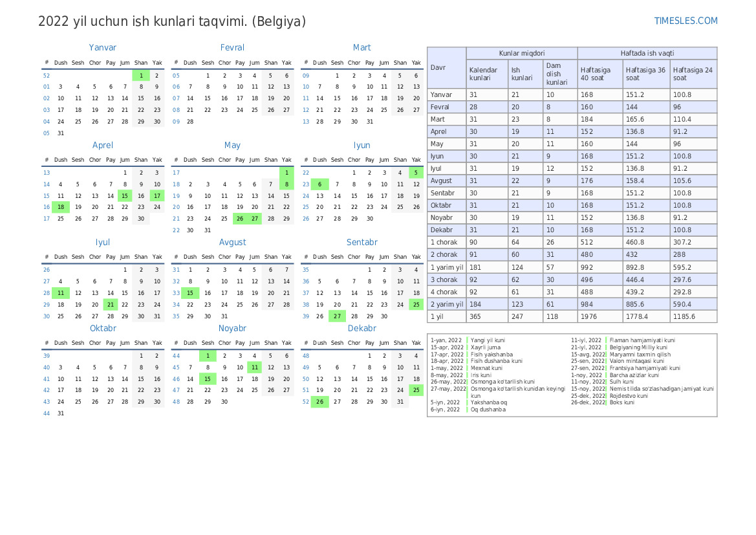Click the 'Kunlar miqdori' table header
The width and height of the screenshot is (756, 535).
pyautogui.click(x=521, y=53)
